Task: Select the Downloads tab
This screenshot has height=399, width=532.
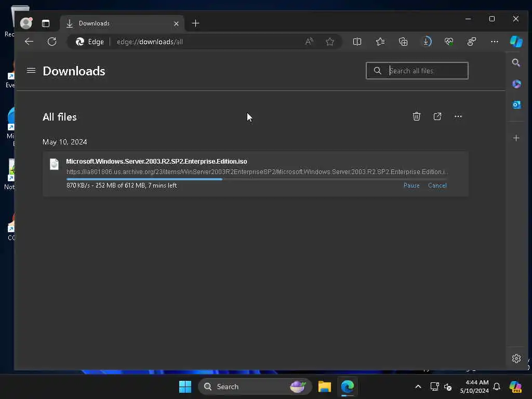Action: click(x=122, y=23)
